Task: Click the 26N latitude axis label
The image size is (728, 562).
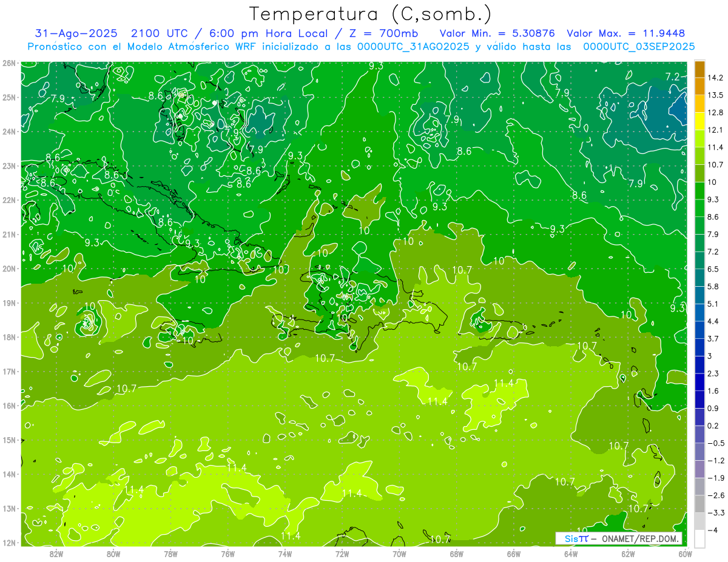Action: pyautogui.click(x=8, y=62)
